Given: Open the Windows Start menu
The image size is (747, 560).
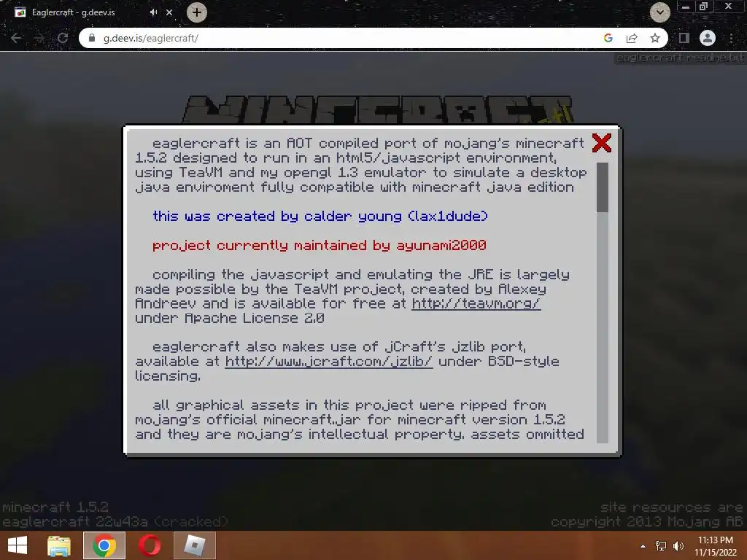Looking at the screenshot, I should (x=18, y=545).
